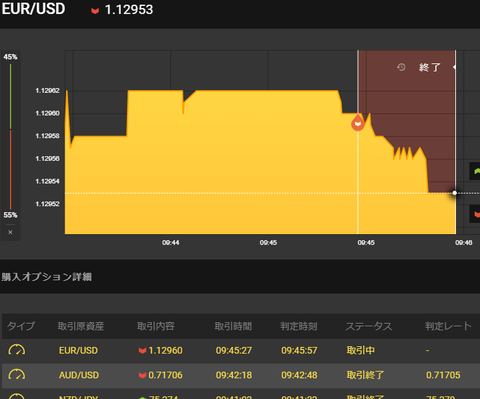The height and width of the screenshot is (399, 480).
Task: Click the gauge type icon in AUD/USD row
Action: [17, 375]
